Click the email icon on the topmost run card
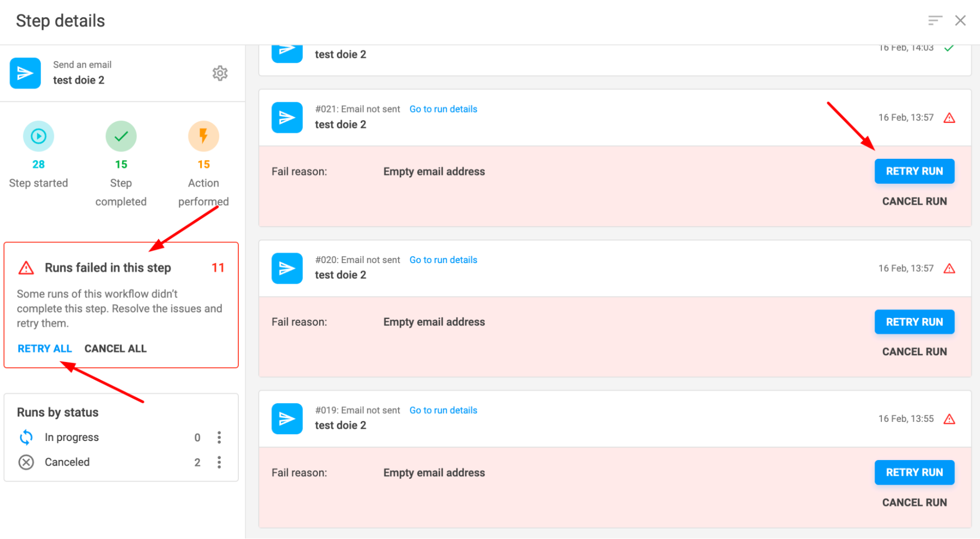980x539 pixels. click(287, 53)
